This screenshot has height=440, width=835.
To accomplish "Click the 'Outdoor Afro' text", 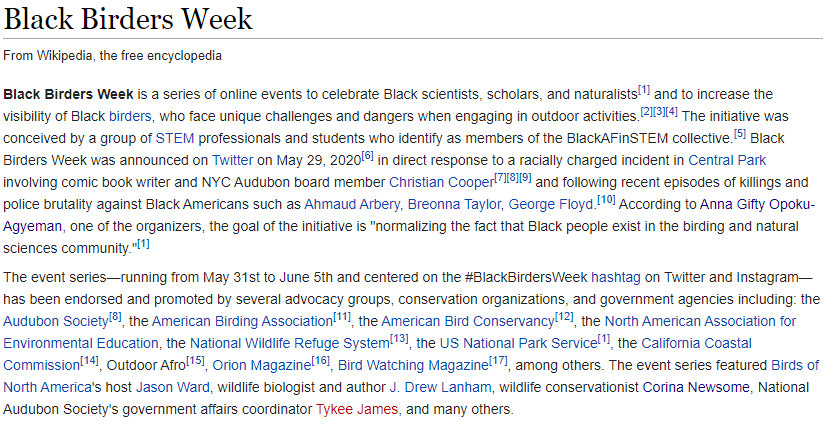I will [x=146, y=365].
